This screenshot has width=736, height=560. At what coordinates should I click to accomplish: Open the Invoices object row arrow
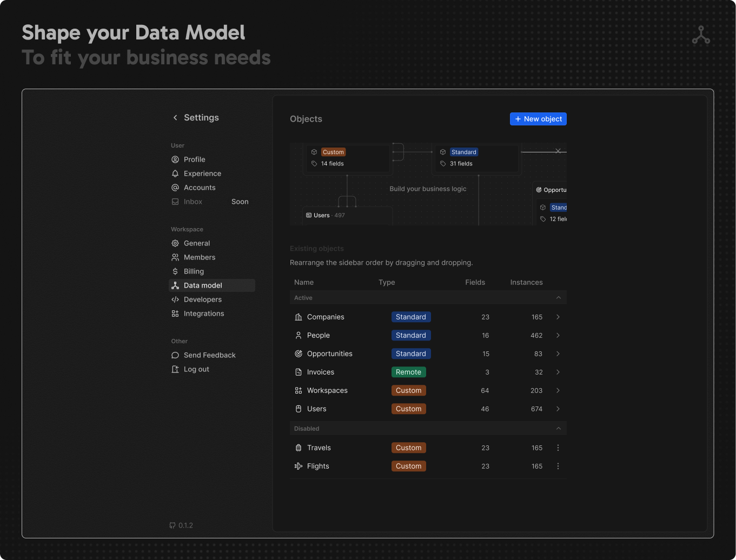point(558,372)
